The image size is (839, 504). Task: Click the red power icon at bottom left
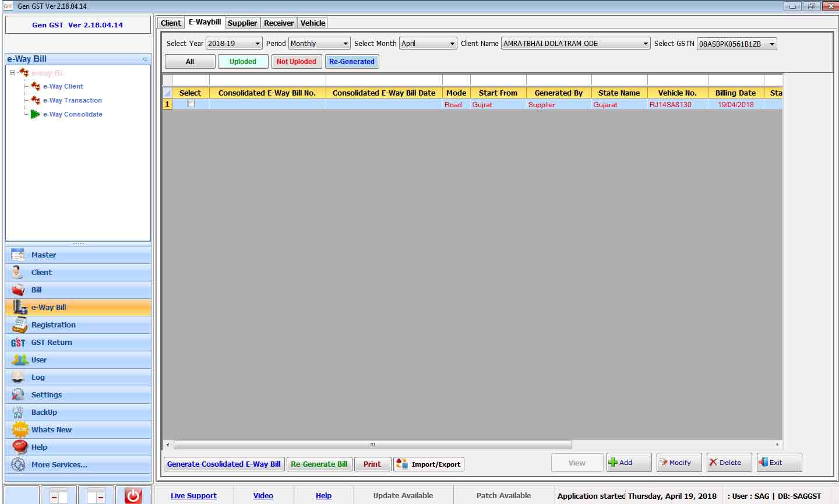click(x=133, y=496)
